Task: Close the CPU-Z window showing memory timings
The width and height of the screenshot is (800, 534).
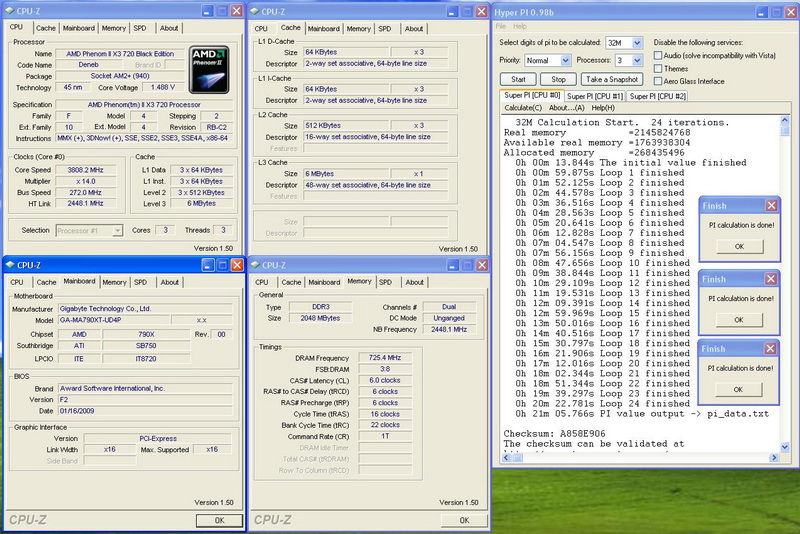Action: pos(481,265)
